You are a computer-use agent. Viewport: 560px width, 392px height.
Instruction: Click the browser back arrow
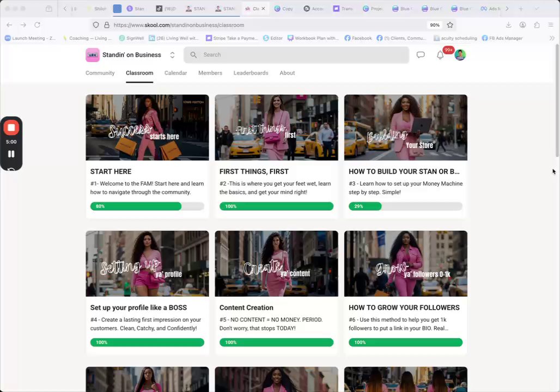(9, 25)
